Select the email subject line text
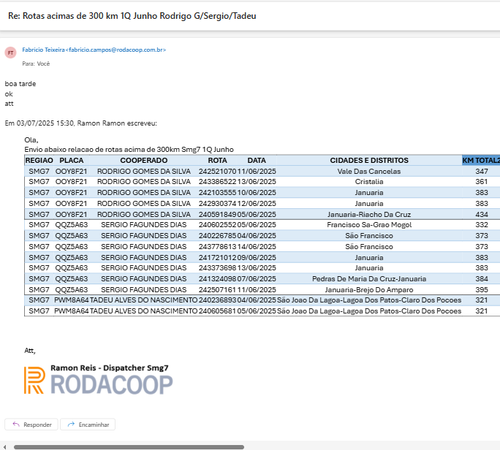500x450 pixels. [x=132, y=16]
